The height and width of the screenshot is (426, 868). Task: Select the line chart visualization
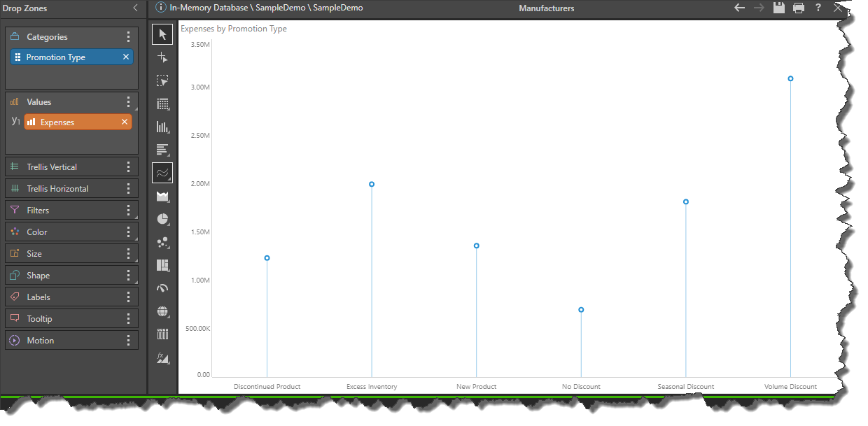[162, 173]
